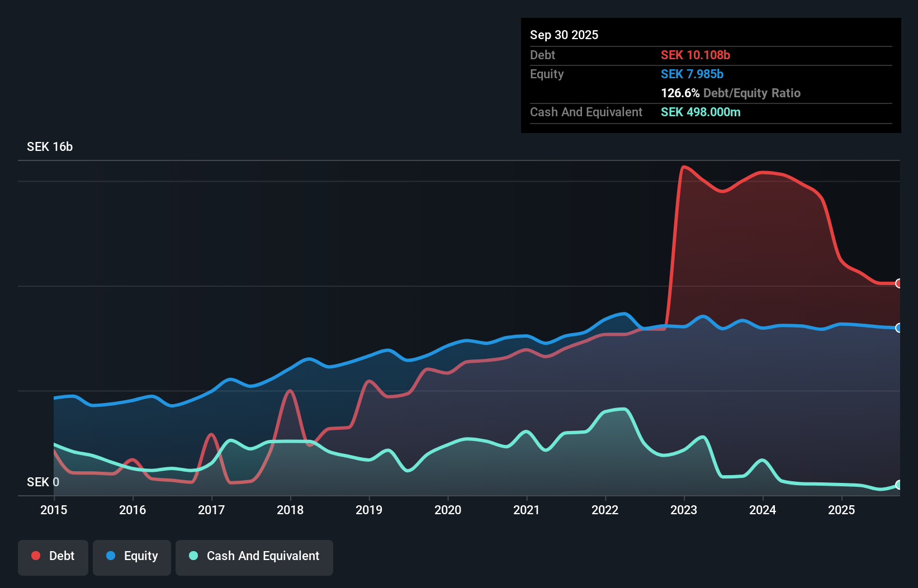Collapse the Debt/Equity Ratio detail row
Viewport: 918px width, 588px height.
click(x=730, y=93)
